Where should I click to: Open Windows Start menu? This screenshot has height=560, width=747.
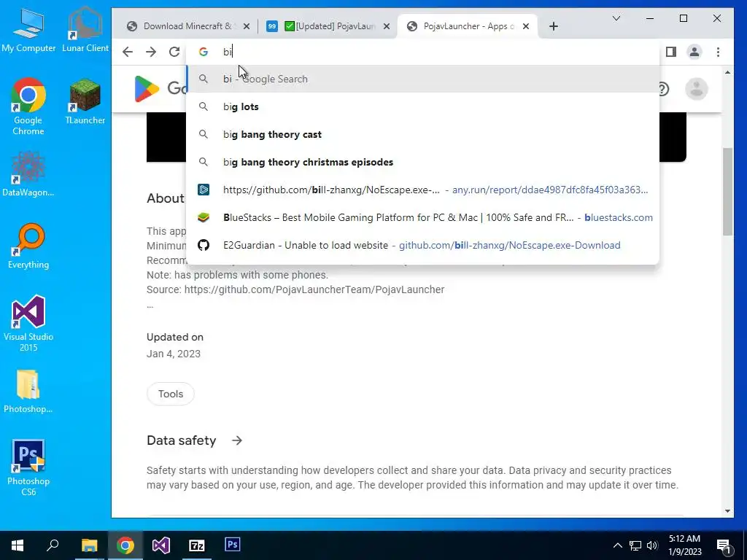[x=18, y=545]
